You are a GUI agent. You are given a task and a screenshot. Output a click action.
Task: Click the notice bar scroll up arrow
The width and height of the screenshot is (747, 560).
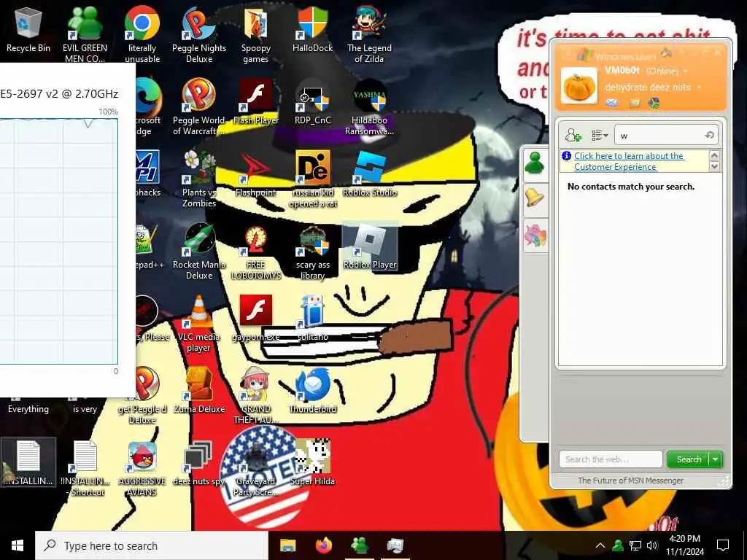(714, 155)
